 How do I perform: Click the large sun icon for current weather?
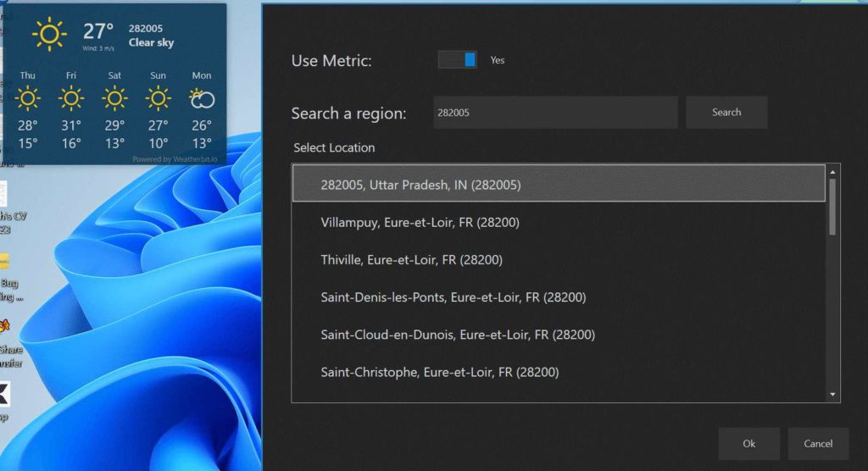point(49,34)
